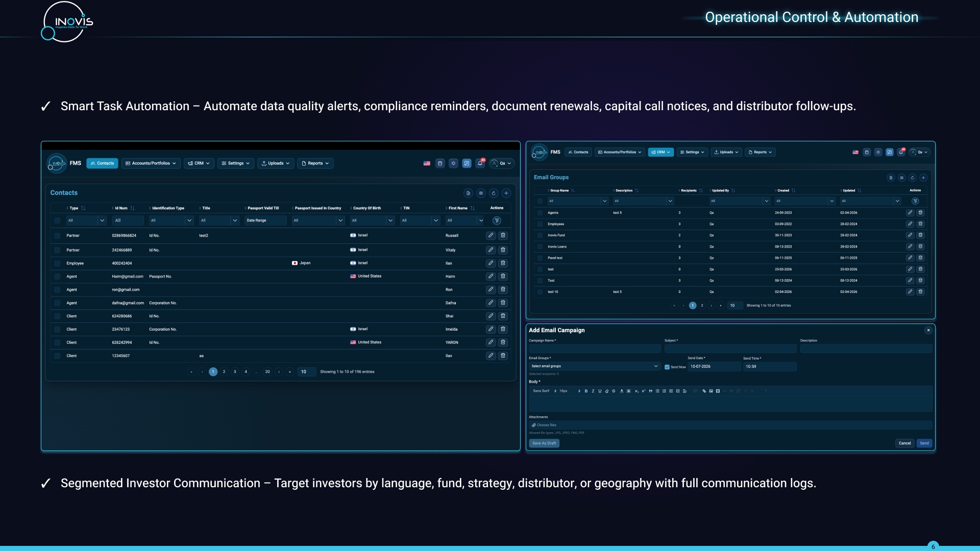
Task: Toggle light theme sun icon in left panel
Action: 453,163
